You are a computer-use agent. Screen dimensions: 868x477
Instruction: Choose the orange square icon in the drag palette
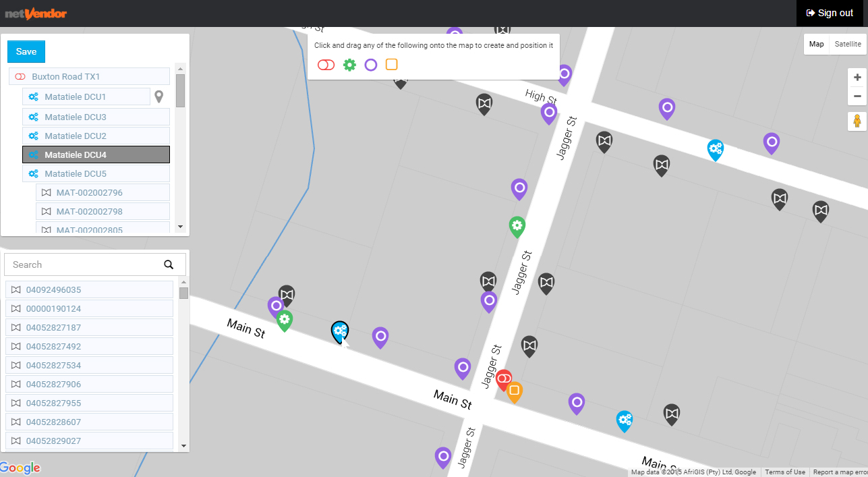(x=391, y=65)
